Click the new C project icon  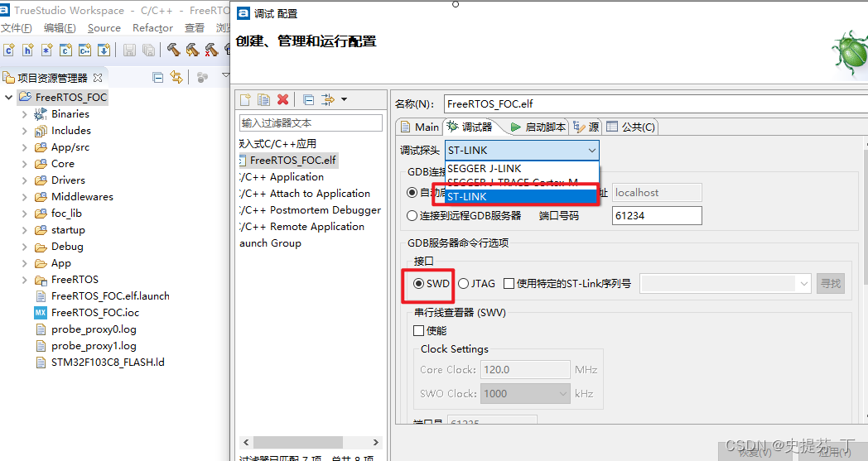(65, 50)
